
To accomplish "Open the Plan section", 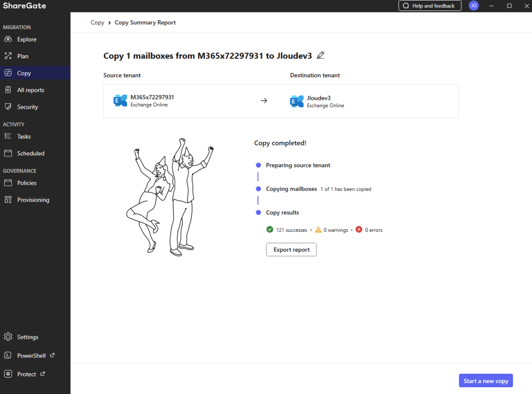I will tap(35, 56).
